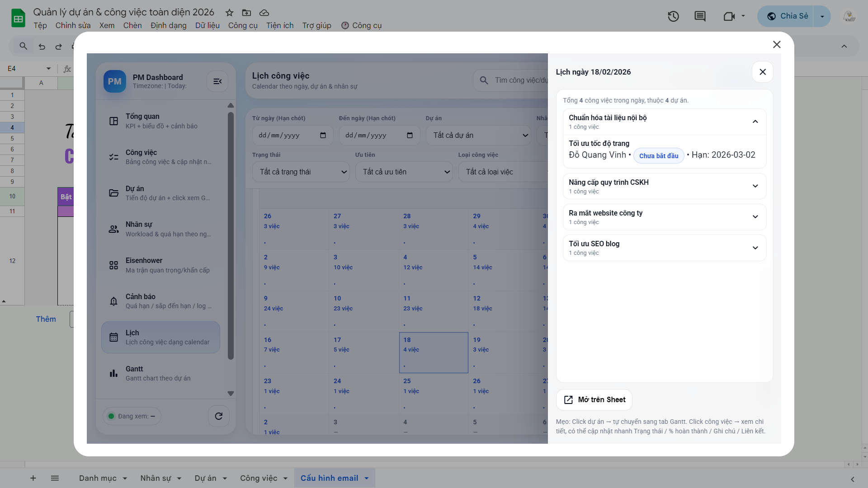This screenshot has width=868, height=488.
Task: Open the comments icon in header
Action: pos(700,17)
